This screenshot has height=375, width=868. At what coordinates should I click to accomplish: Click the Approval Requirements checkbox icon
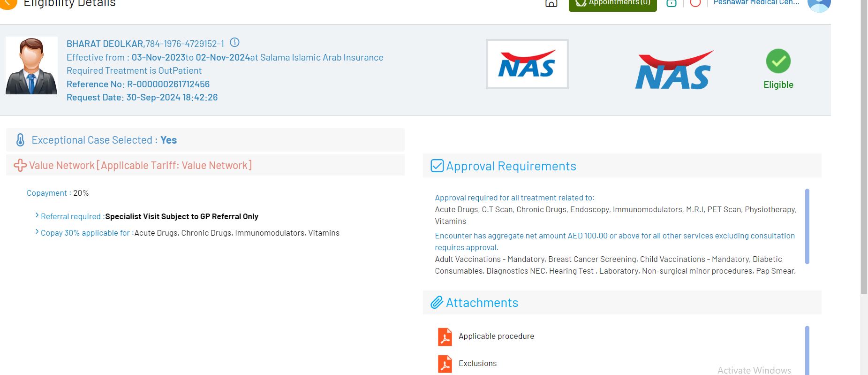(x=437, y=166)
